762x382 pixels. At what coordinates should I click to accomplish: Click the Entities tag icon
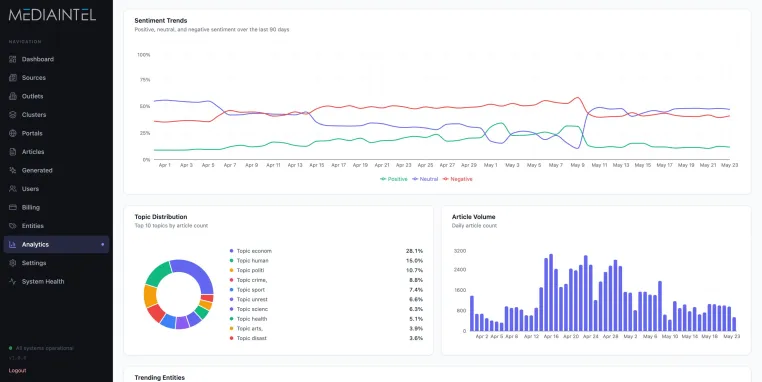[x=13, y=226]
